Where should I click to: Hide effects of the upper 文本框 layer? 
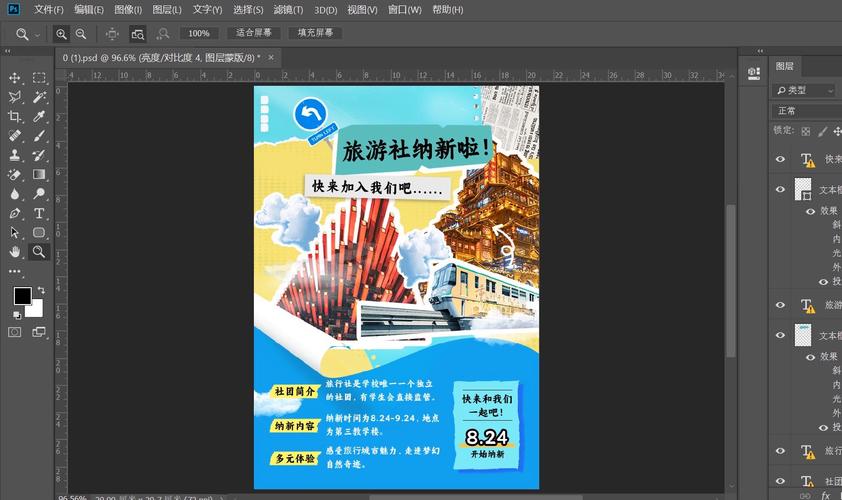tap(811, 211)
